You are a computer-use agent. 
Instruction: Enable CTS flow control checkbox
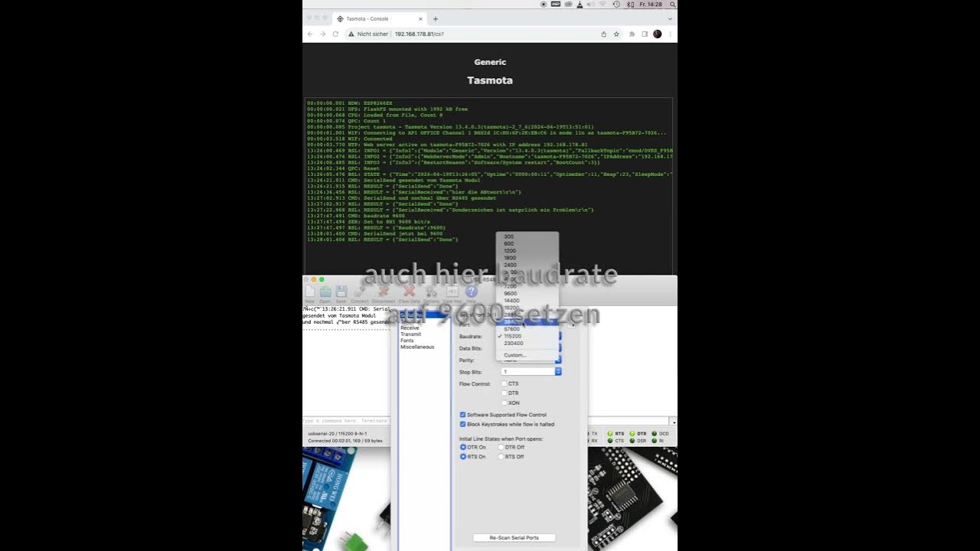click(x=504, y=383)
